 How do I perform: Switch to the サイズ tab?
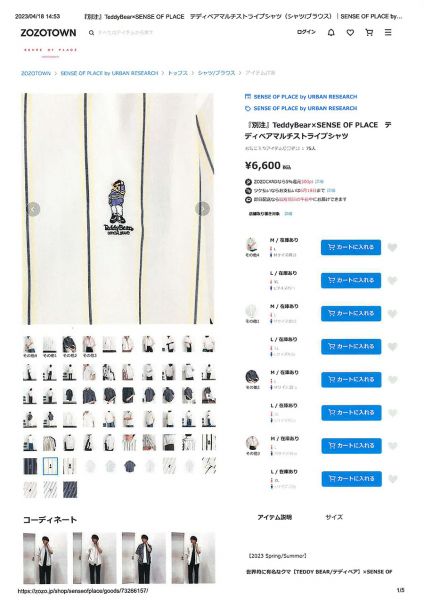334,517
